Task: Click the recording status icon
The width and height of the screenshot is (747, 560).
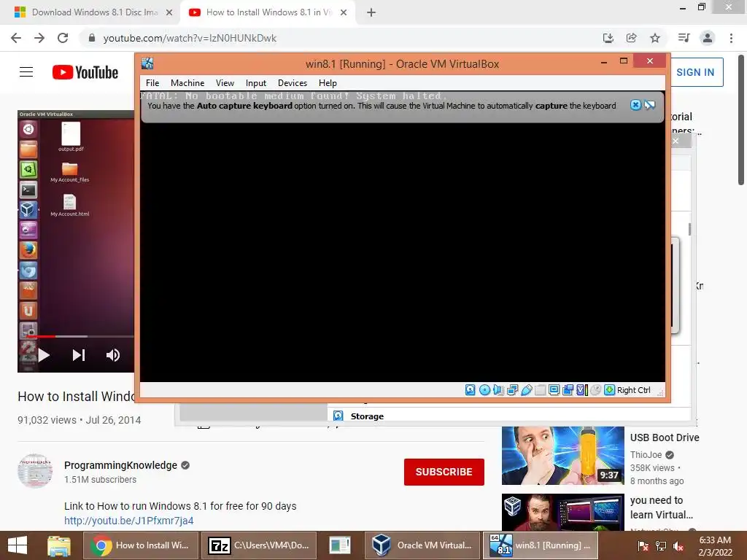Action: coord(568,390)
